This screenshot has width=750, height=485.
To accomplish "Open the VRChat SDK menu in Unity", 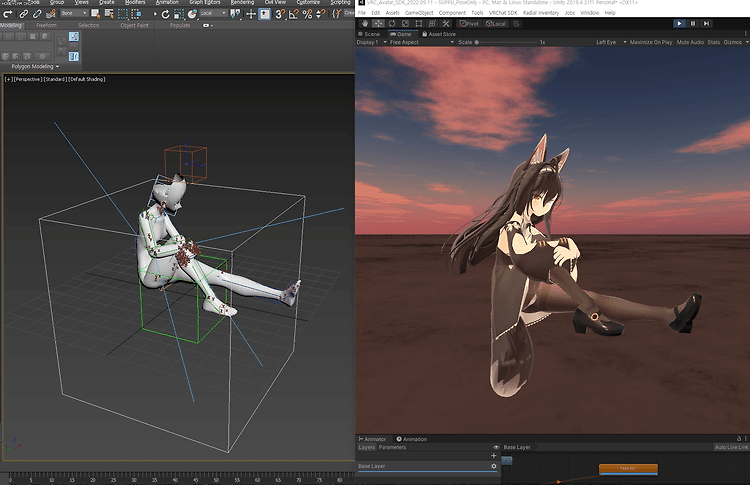I will [503, 13].
